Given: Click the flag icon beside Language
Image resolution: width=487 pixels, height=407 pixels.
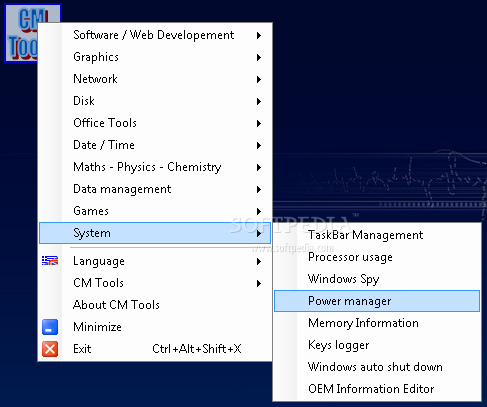Looking at the screenshot, I should click(50, 261).
